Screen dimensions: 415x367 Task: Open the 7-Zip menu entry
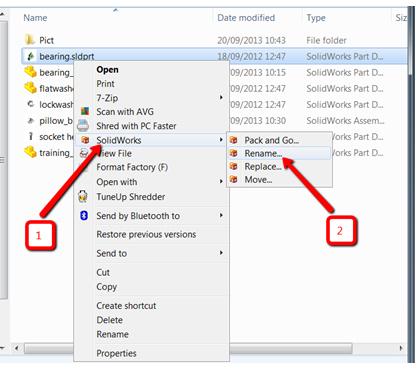[107, 98]
